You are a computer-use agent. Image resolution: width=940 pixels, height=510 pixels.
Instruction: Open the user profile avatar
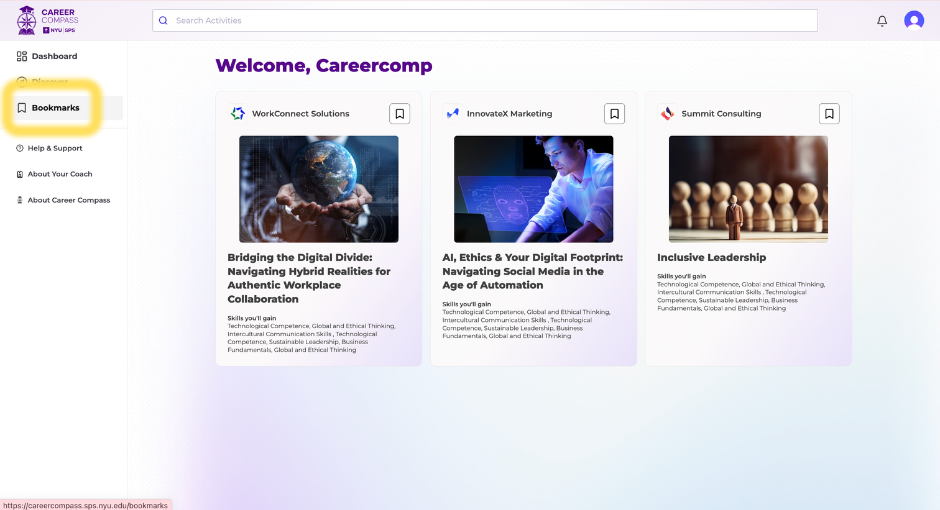[914, 20]
